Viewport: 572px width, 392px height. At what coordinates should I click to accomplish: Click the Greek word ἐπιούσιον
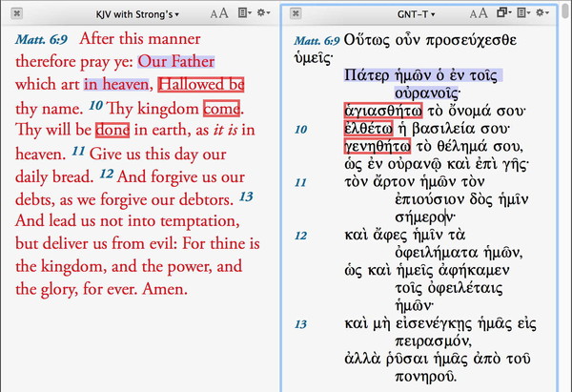click(x=430, y=199)
